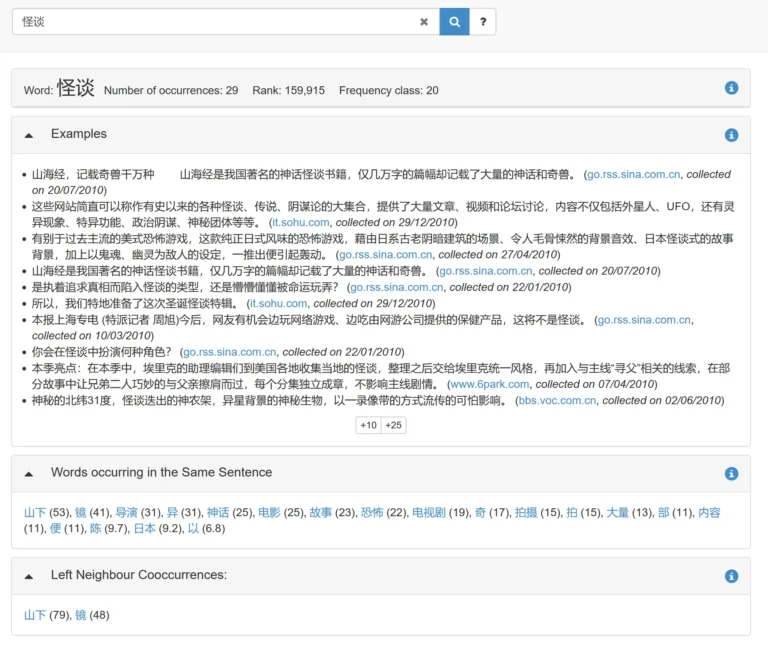Click the blue search magnifier button
This screenshot has width=768, height=647.
pyautogui.click(x=454, y=21)
